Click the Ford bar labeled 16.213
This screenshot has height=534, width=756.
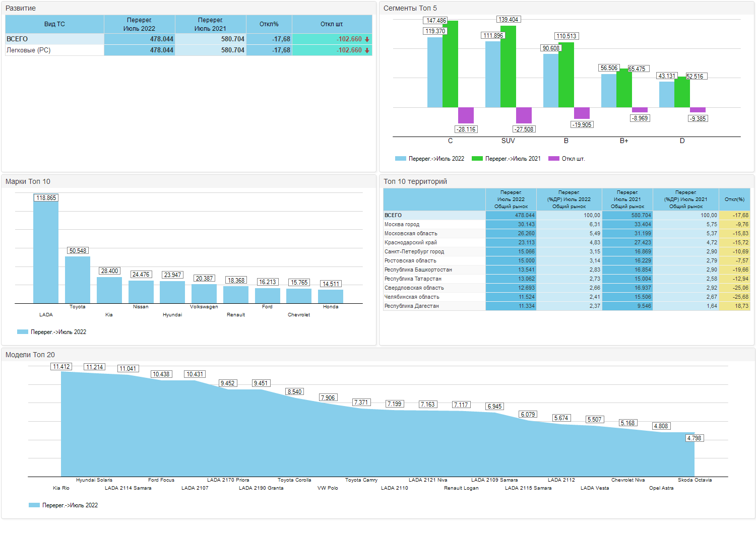pyautogui.click(x=268, y=296)
